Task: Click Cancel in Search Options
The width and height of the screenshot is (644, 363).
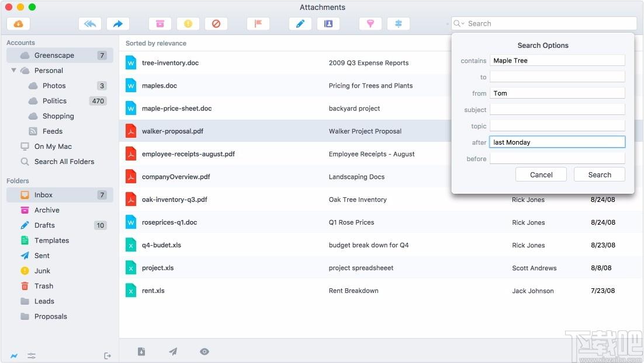Action: click(x=541, y=174)
